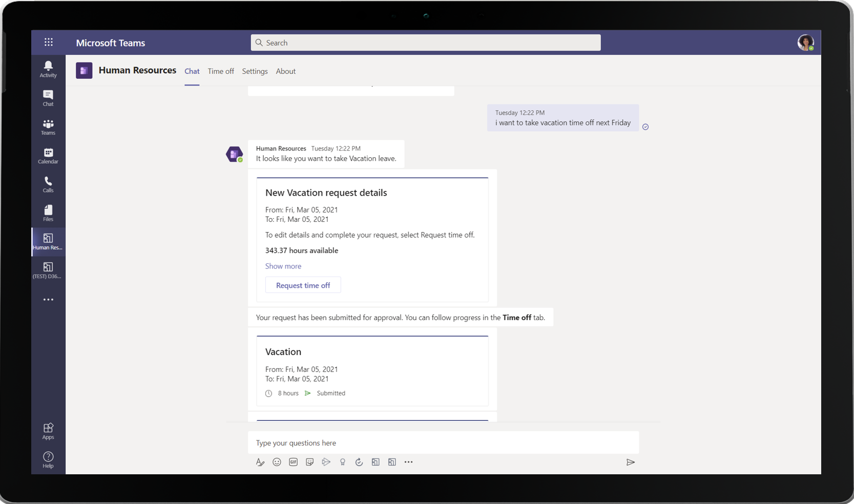
Task: Open Teams from the left rail
Action: [48, 127]
